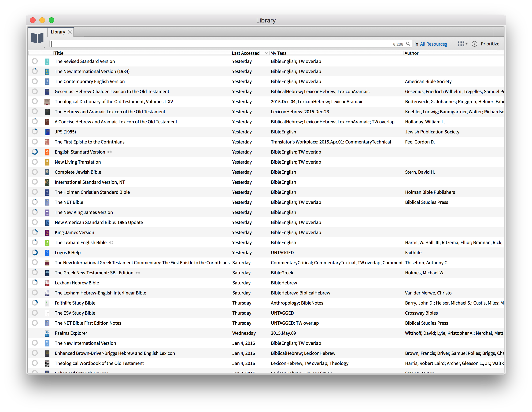Open the columns view chooser icon
The width and height of the screenshot is (532, 412).
coord(463,44)
